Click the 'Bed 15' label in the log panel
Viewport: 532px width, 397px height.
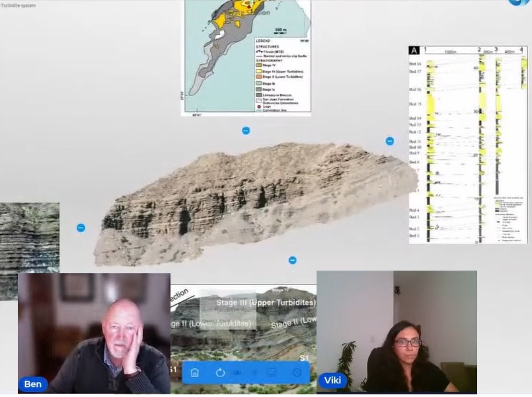click(415, 104)
